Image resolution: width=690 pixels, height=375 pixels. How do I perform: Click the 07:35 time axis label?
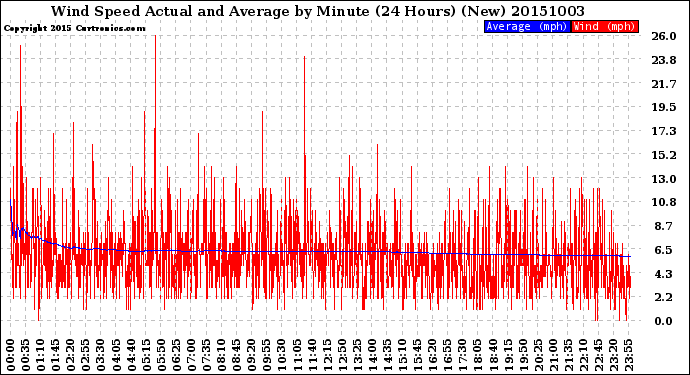[206, 355]
